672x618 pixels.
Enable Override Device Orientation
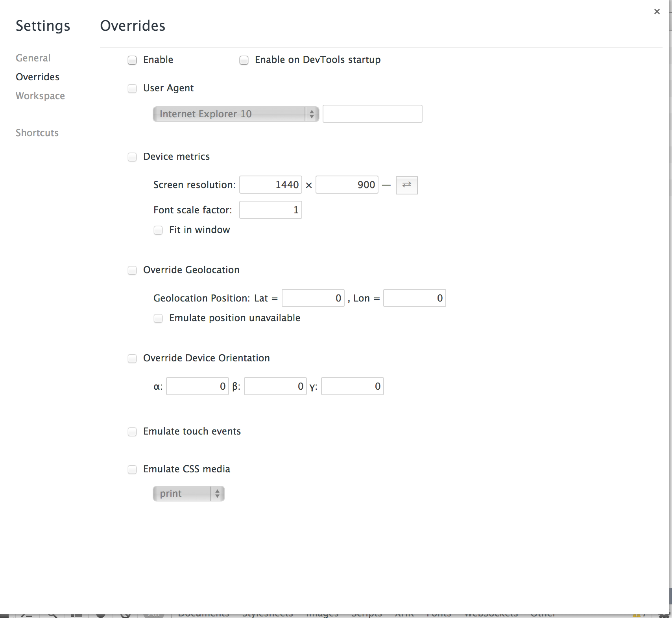[132, 359]
